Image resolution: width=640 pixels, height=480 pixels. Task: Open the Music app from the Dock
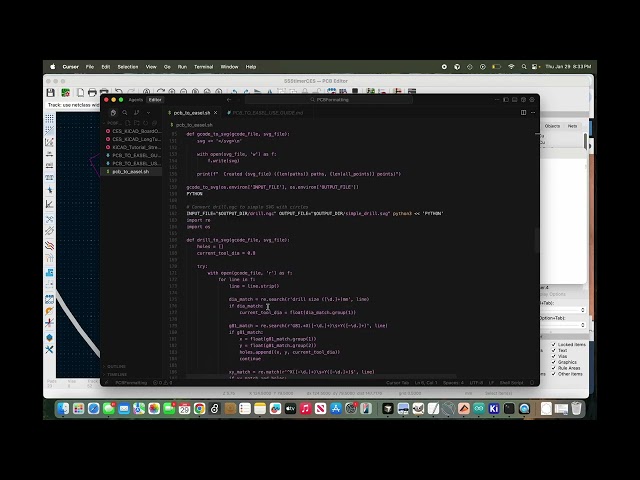click(x=305, y=408)
